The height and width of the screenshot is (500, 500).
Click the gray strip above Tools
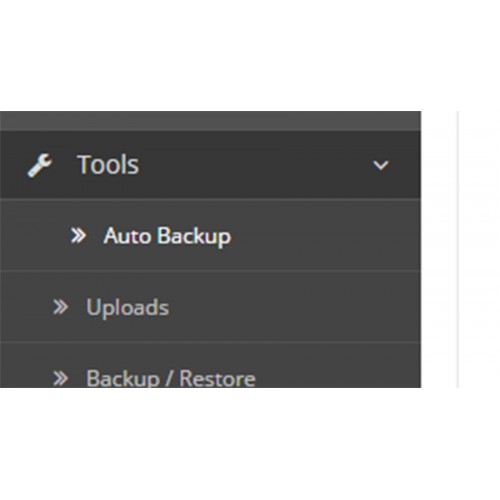[210, 121]
